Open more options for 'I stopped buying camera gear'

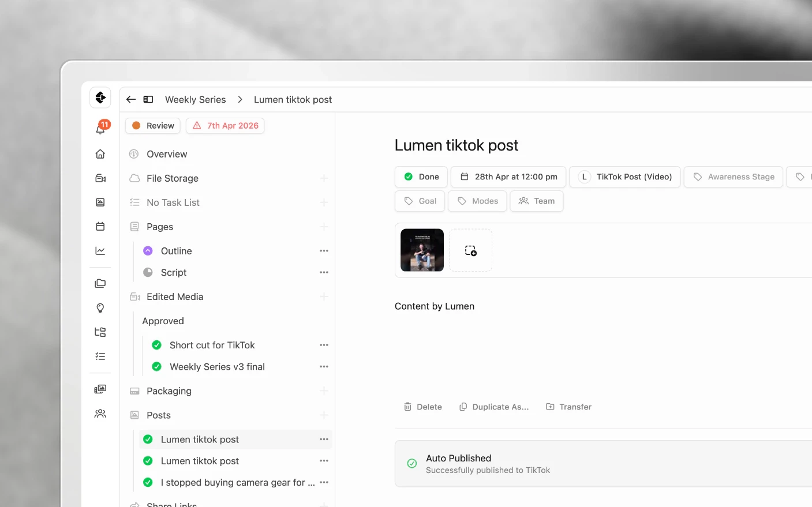(324, 482)
